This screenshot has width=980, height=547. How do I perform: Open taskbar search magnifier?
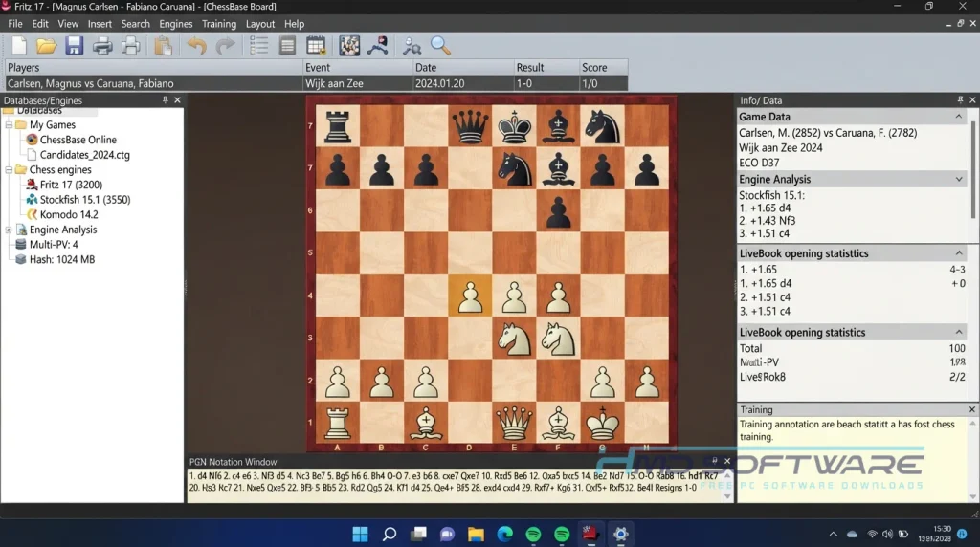390,534
